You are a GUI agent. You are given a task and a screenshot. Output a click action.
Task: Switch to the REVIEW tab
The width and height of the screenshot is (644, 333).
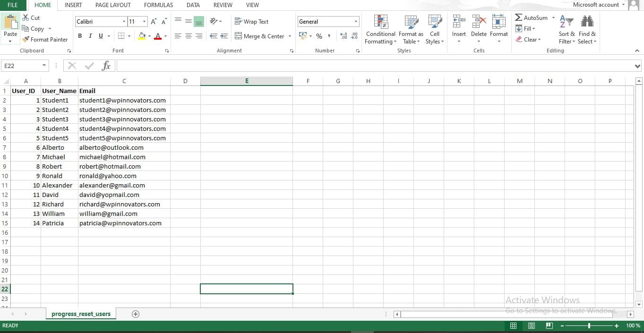tap(223, 5)
